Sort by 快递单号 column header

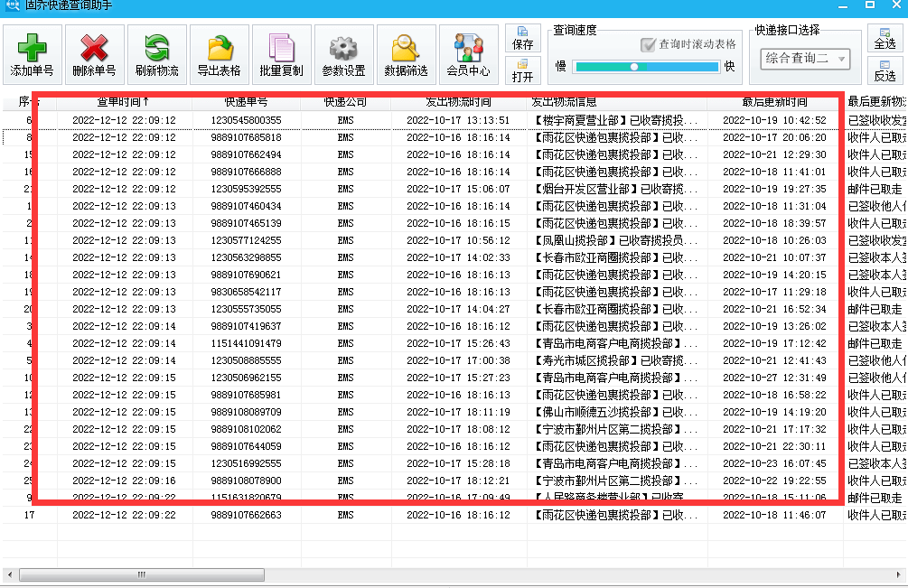[246, 102]
